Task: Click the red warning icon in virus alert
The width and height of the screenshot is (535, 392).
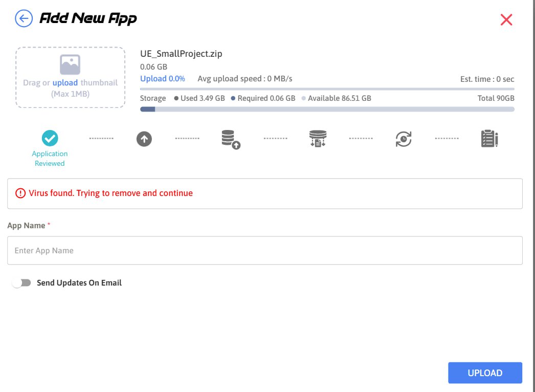Action: [20, 193]
